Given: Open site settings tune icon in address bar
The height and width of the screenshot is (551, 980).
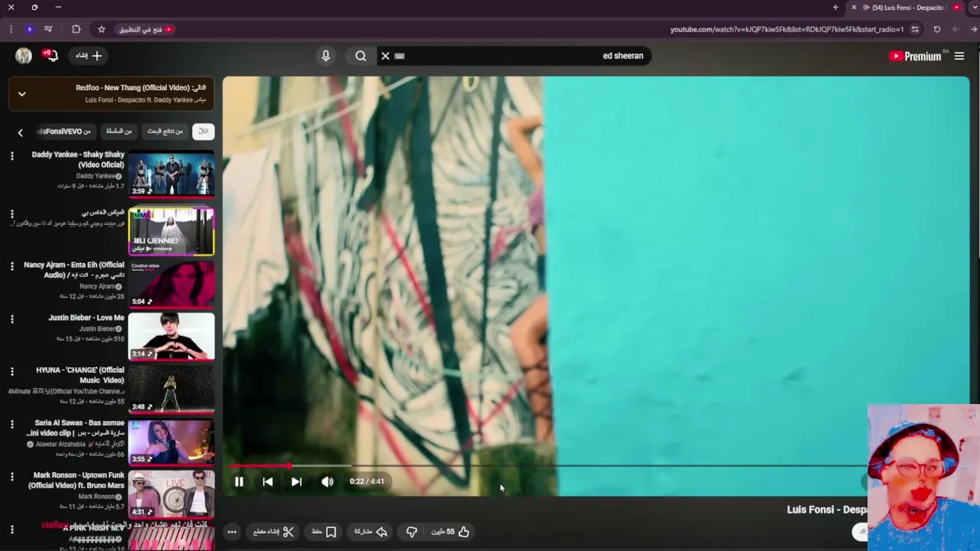Looking at the screenshot, I should coord(915,29).
